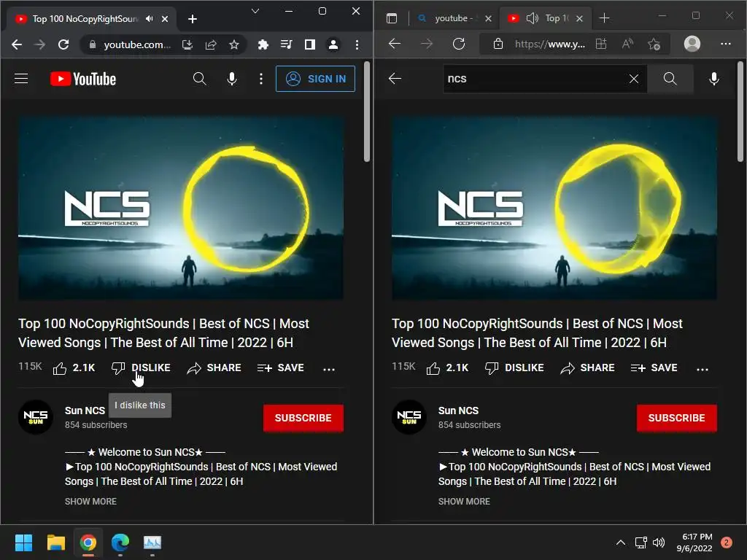The image size is (747, 560).
Task: Click search magnifier button in Edge window
Action: tap(670, 79)
